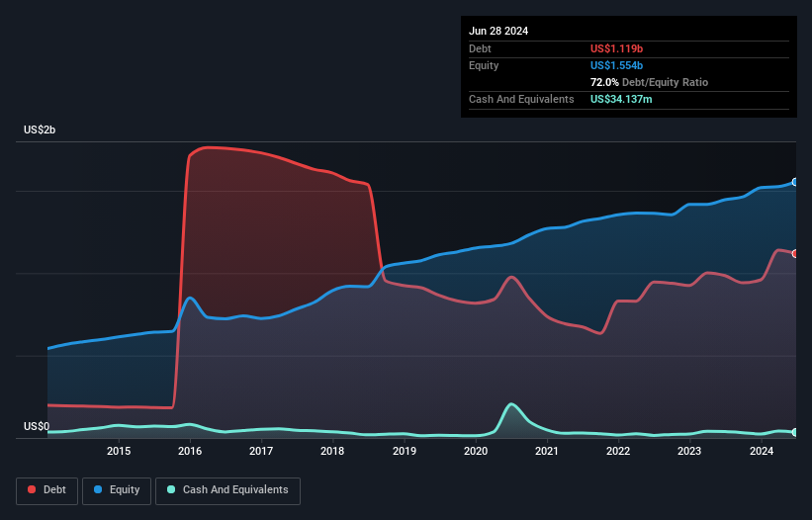Select the 2023 x-axis label

(689, 451)
